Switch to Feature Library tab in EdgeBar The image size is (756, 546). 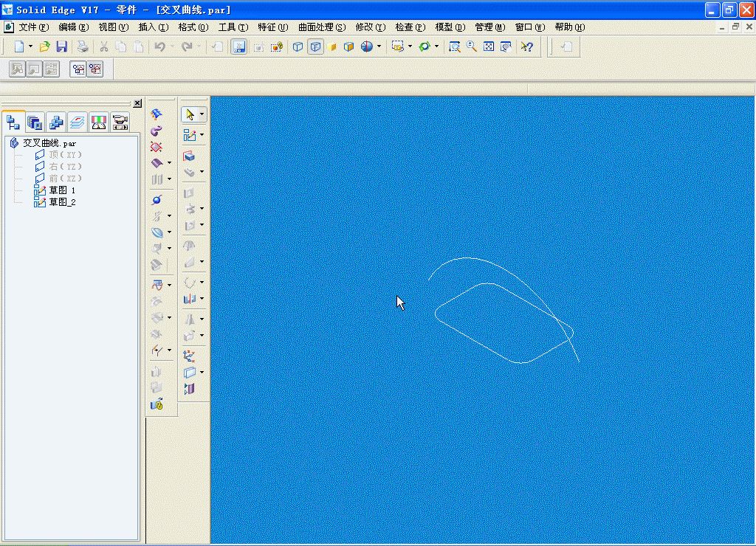coord(35,122)
